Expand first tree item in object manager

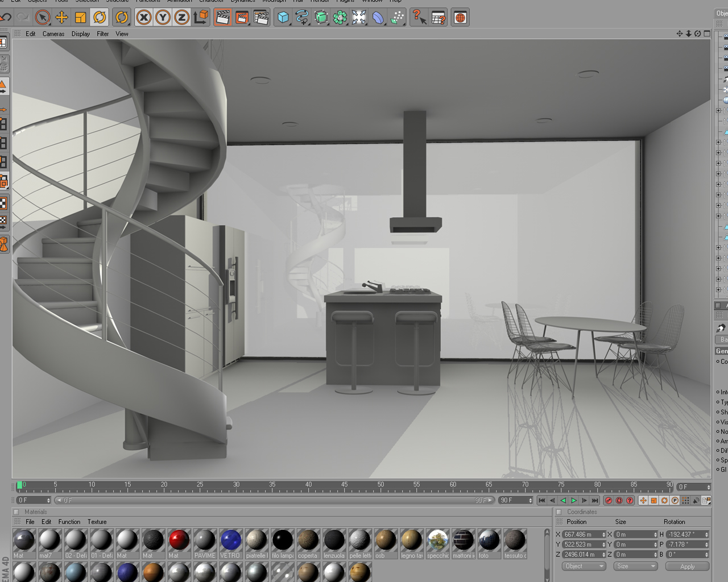[x=718, y=110]
